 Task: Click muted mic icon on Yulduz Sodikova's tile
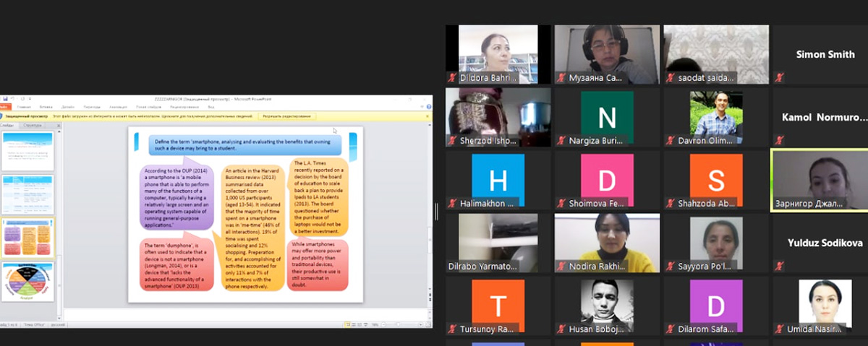point(779,267)
